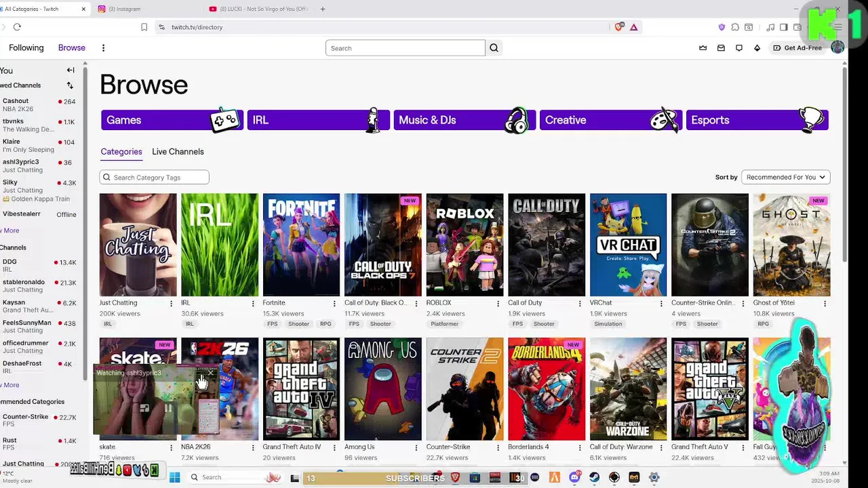Switch to the LUCKI YouTube browser tab

pos(258,9)
